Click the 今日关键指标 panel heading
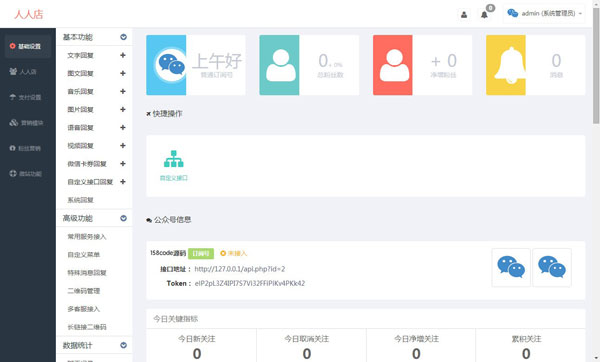Image resolution: width=600 pixels, height=362 pixels. 176,319
